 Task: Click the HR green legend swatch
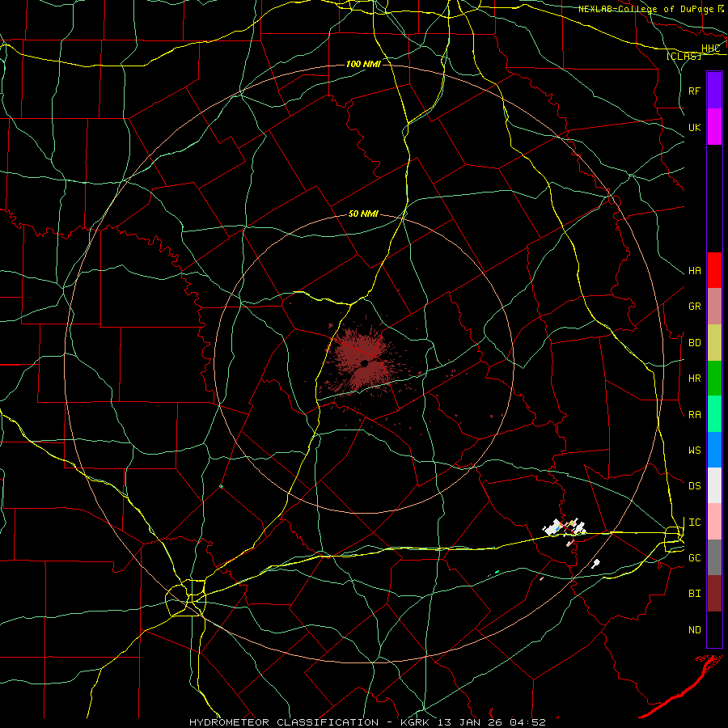(714, 379)
